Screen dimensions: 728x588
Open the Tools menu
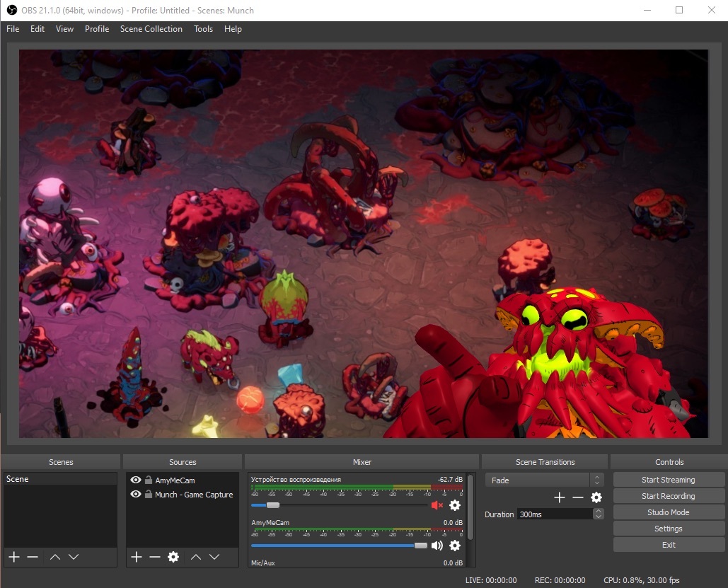203,29
